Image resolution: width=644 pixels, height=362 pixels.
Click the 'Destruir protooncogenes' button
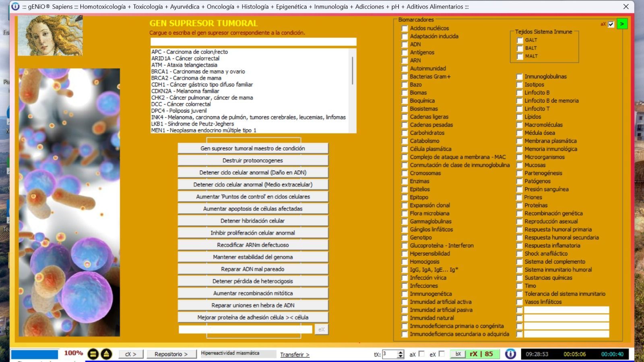click(x=253, y=160)
